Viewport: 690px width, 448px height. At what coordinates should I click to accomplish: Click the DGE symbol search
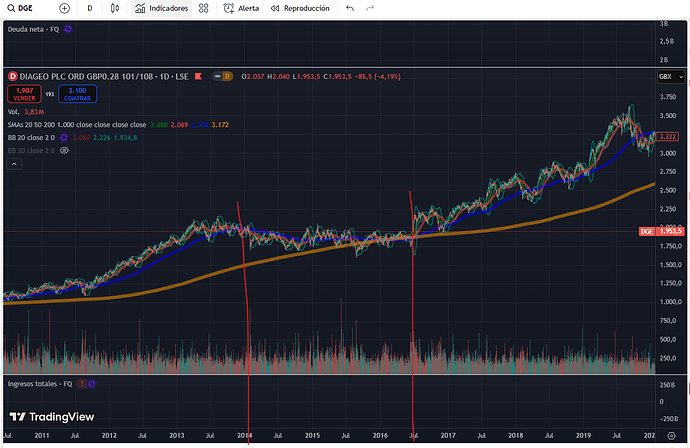21,8
